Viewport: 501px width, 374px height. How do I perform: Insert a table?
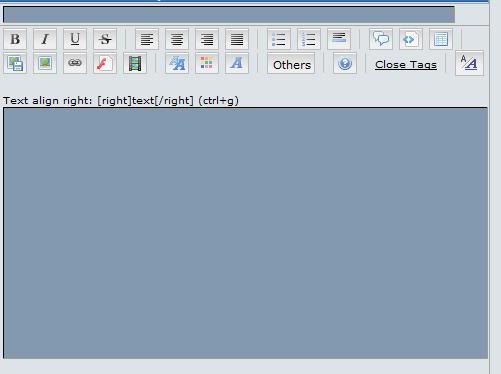[x=441, y=39]
